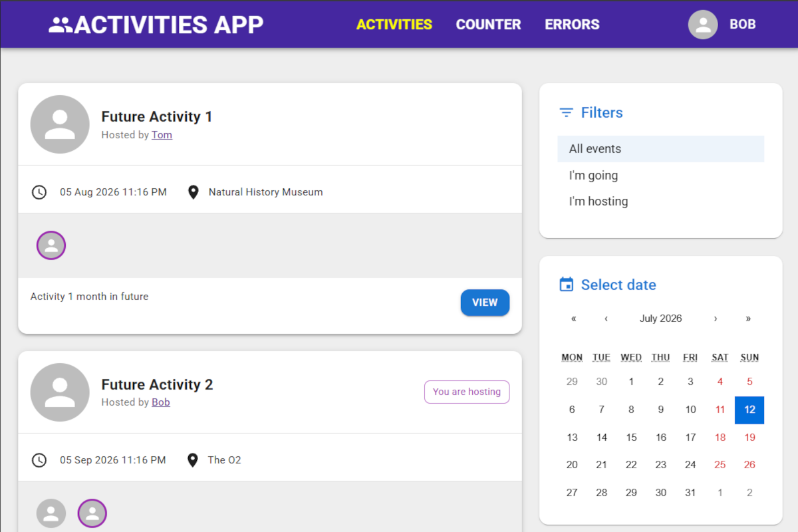This screenshot has height=532, width=798.
Task: Click the clock icon beside 05 Aug 2026
Action: point(39,192)
